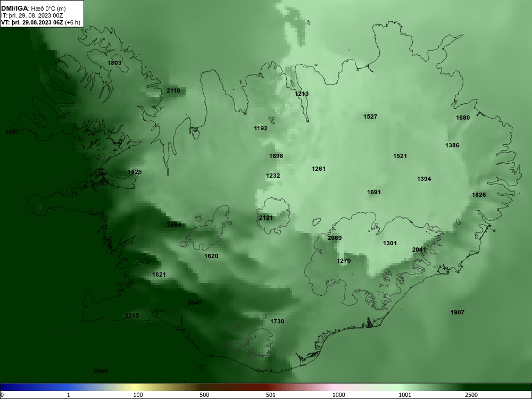Click the map value 1261

(319, 169)
